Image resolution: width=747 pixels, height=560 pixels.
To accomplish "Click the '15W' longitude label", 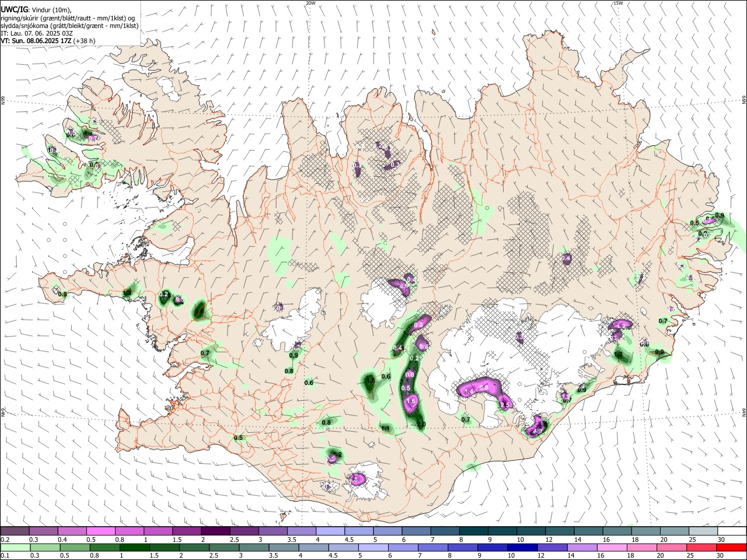I will pos(617,3).
